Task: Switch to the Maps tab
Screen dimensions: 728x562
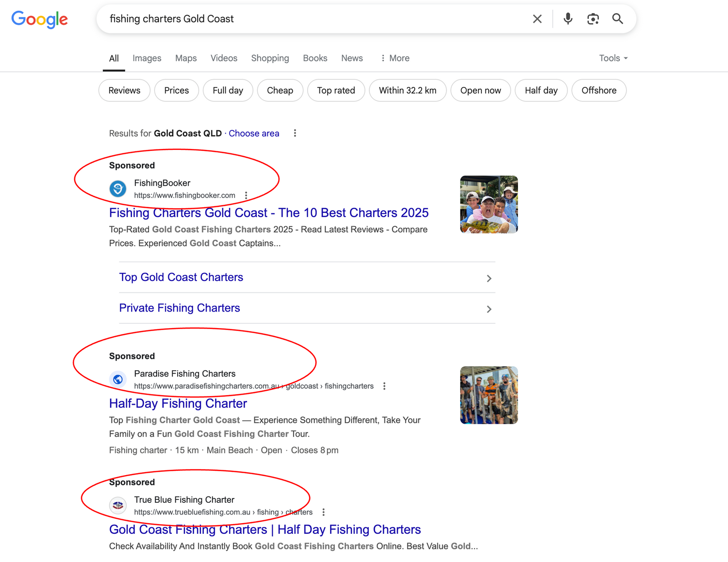Action: tap(186, 58)
